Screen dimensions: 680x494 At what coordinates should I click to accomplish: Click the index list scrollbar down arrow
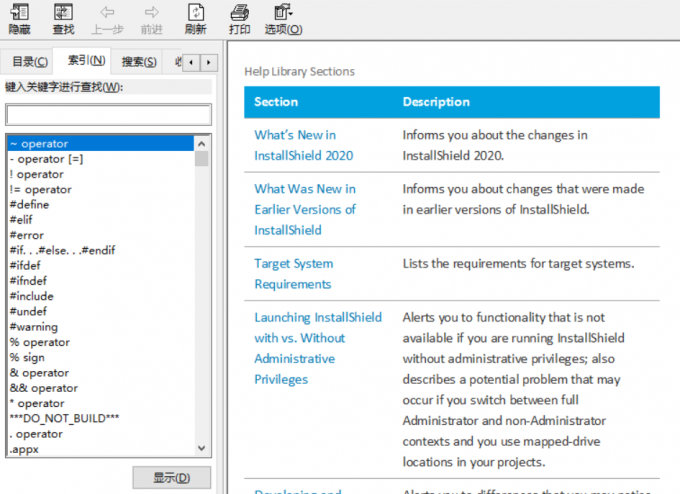coord(202,449)
